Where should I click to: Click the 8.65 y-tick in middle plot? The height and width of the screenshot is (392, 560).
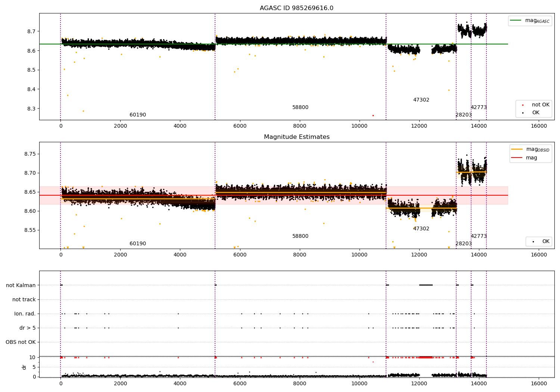(x=30, y=192)
